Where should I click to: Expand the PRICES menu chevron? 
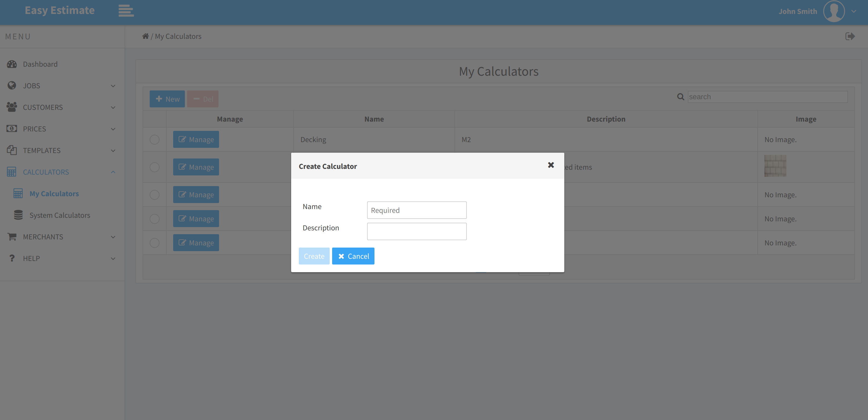point(113,129)
